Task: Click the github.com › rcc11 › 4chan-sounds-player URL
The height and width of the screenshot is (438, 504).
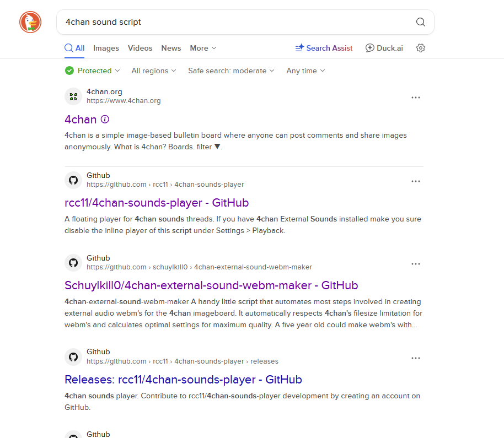Action: coord(165,185)
